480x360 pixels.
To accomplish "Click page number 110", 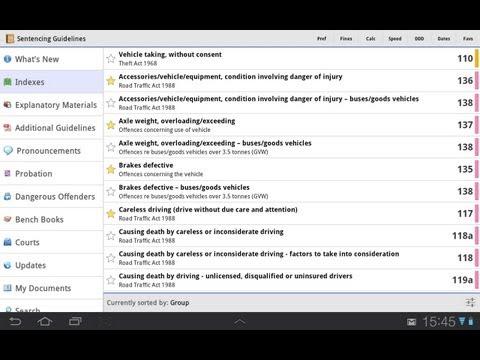I will click(465, 59).
